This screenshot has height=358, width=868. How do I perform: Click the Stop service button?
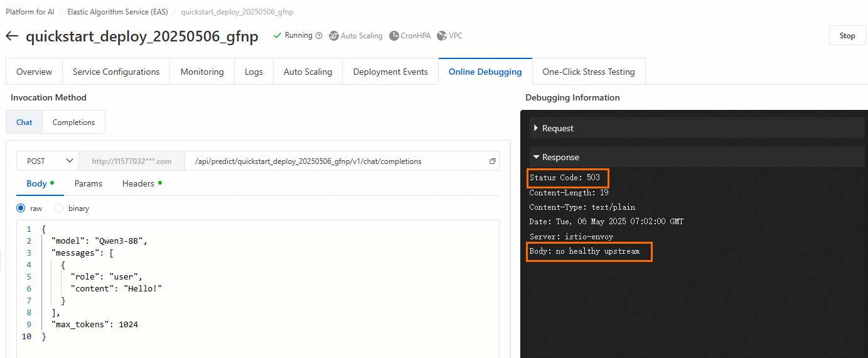(x=847, y=36)
